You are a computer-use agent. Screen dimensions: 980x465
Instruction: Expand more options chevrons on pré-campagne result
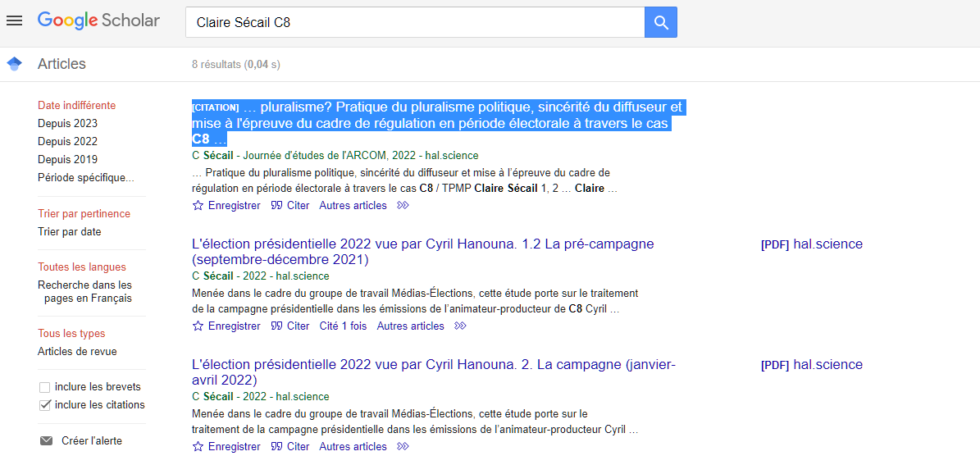461,326
